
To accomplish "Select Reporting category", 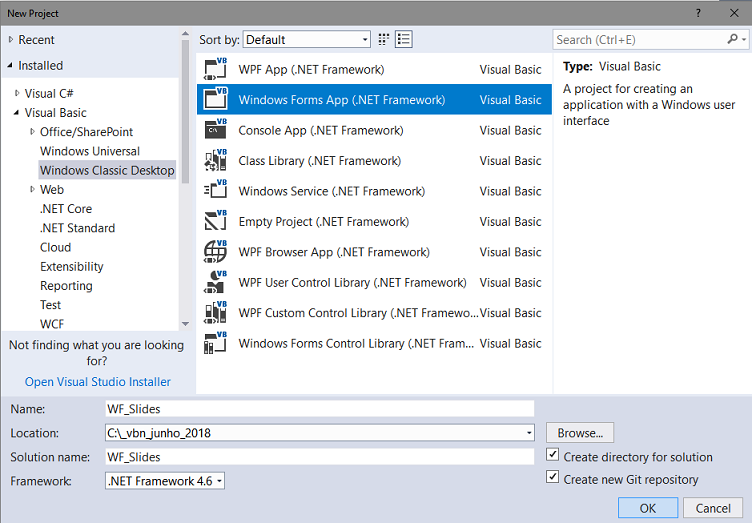I will tap(66, 286).
